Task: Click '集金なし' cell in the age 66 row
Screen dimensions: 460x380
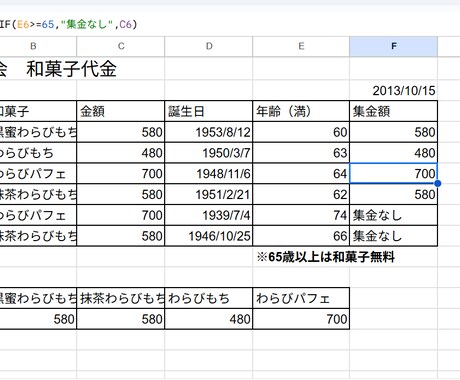Action: click(x=394, y=236)
